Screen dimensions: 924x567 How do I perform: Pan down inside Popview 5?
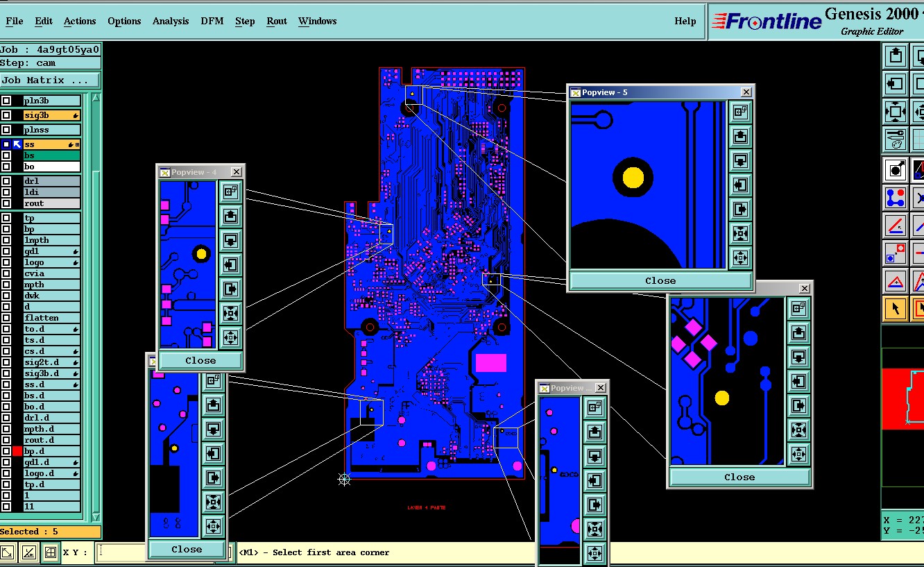[740, 160]
